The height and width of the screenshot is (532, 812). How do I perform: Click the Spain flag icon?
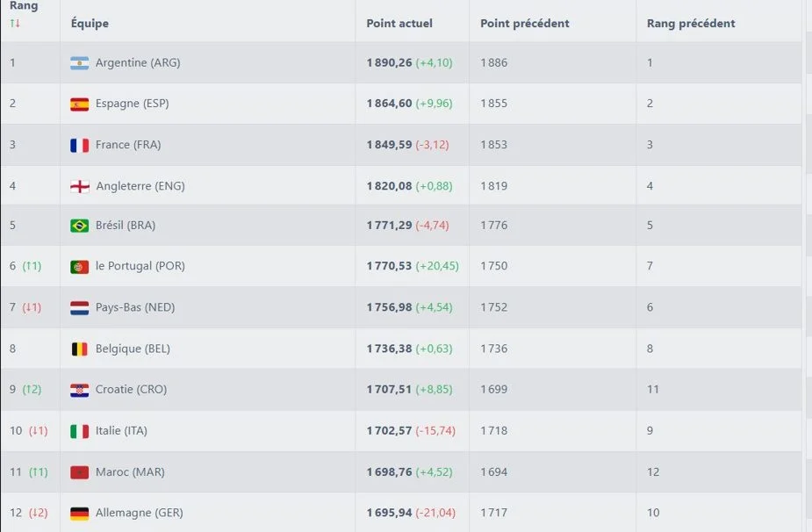click(79, 104)
